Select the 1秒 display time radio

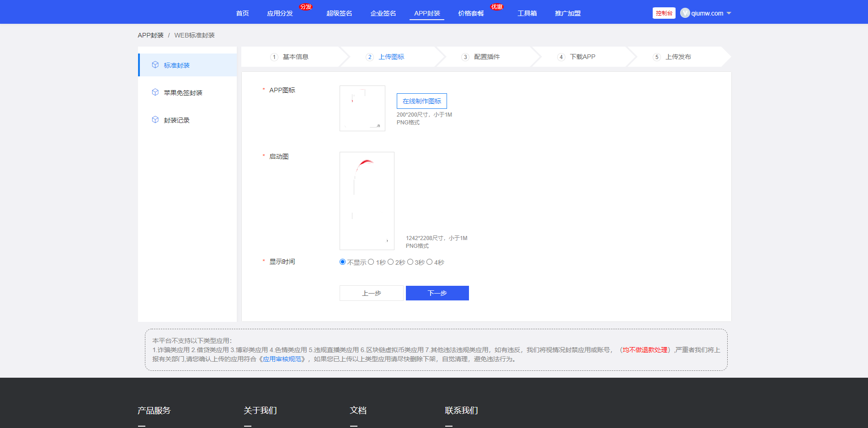pos(371,262)
